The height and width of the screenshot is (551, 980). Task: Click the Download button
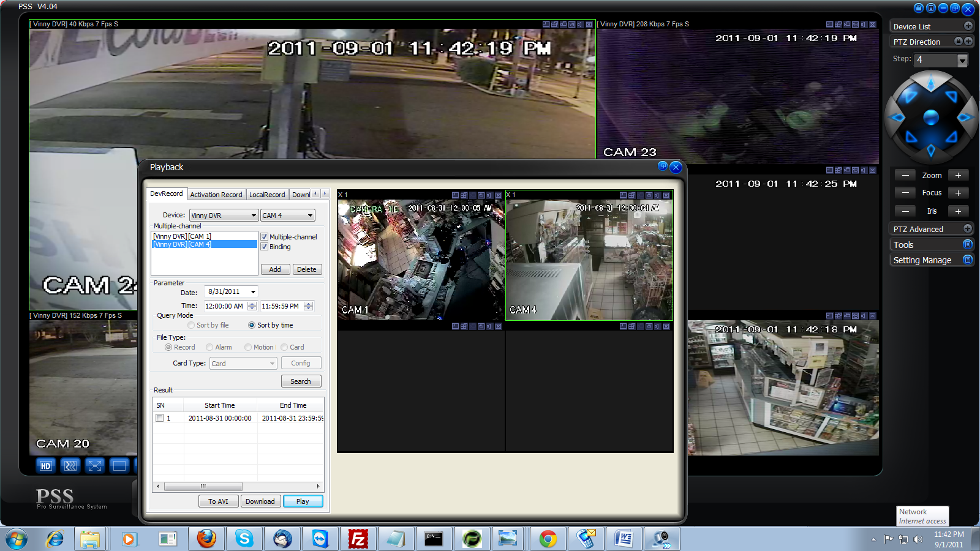pos(260,501)
